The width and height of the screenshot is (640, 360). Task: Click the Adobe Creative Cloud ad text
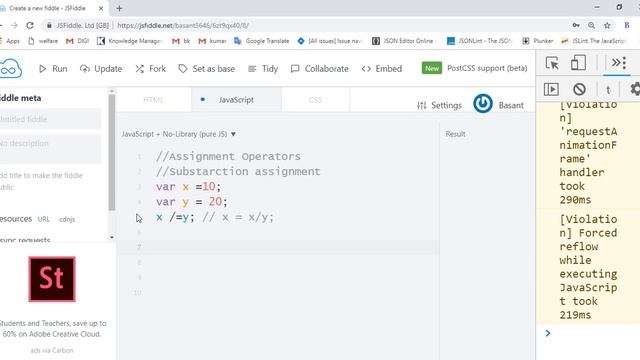click(52, 329)
